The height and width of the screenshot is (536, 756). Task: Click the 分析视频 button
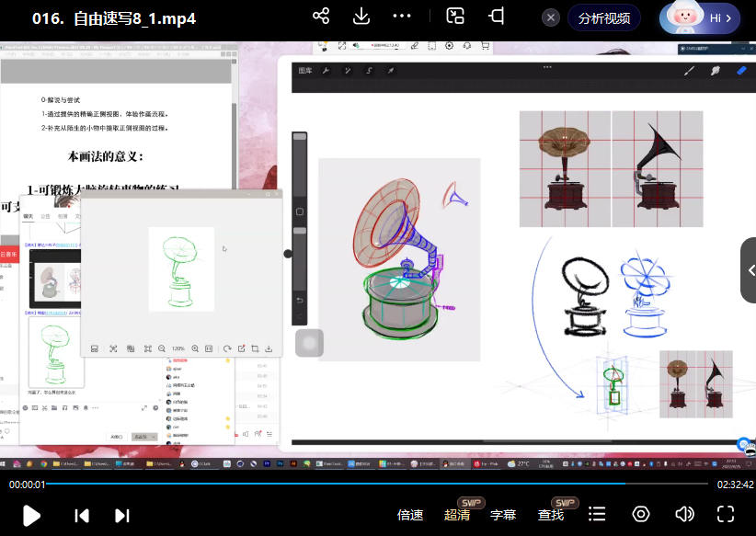tap(604, 18)
